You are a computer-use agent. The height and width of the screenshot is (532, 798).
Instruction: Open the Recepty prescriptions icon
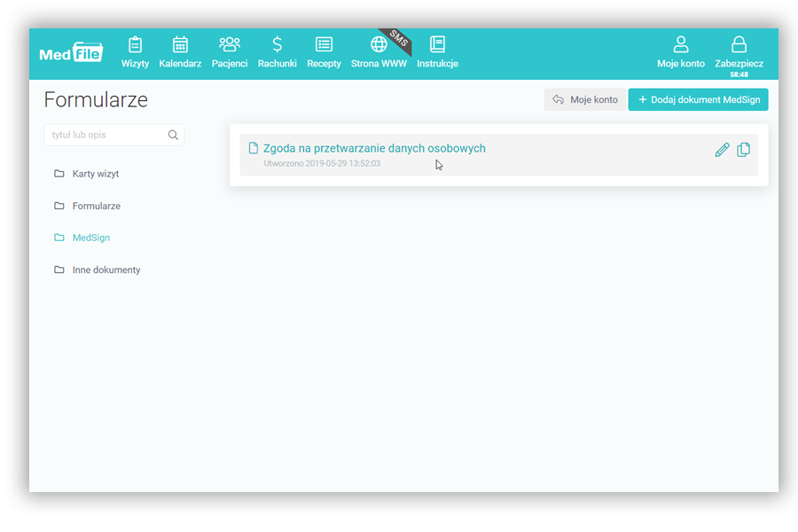pos(324,45)
